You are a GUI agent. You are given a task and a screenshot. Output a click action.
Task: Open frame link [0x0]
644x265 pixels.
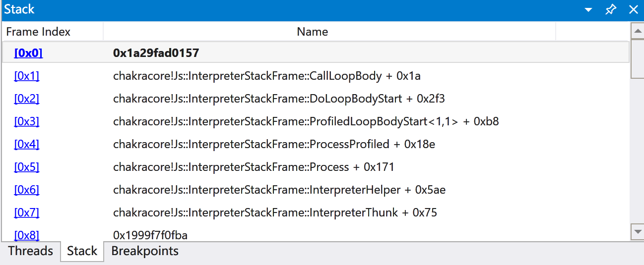(x=28, y=53)
